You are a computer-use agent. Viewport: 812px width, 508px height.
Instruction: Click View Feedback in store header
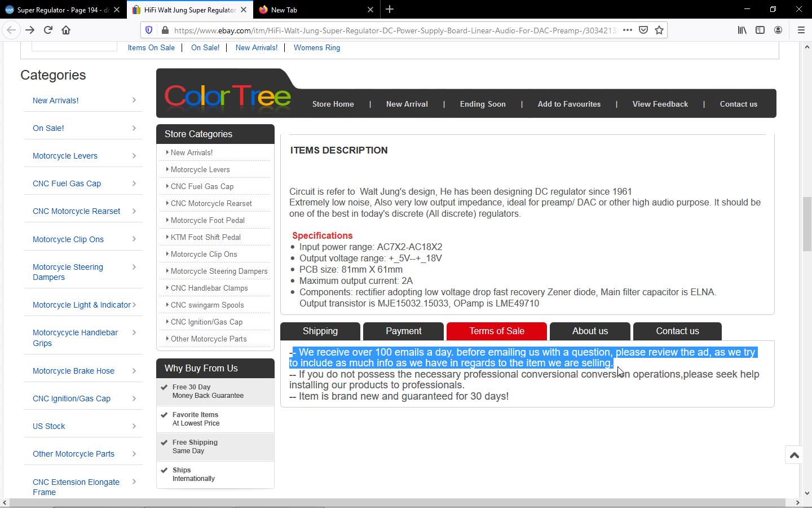[660, 104]
